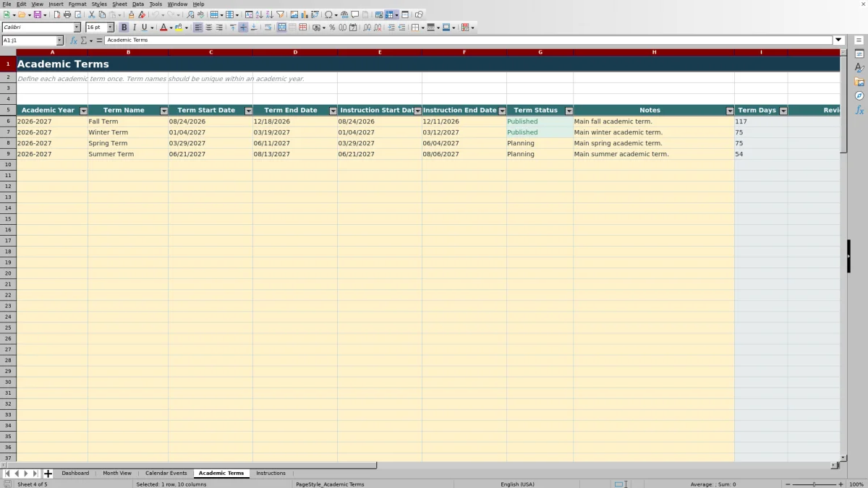The image size is (868, 488).
Task: Open the sidebar Navigator compass icon
Action: (x=859, y=95)
